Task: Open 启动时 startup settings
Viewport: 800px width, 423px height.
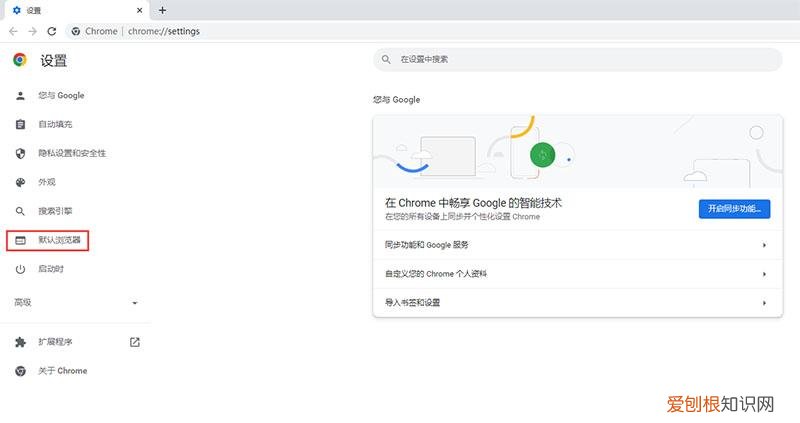Action: (51, 269)
